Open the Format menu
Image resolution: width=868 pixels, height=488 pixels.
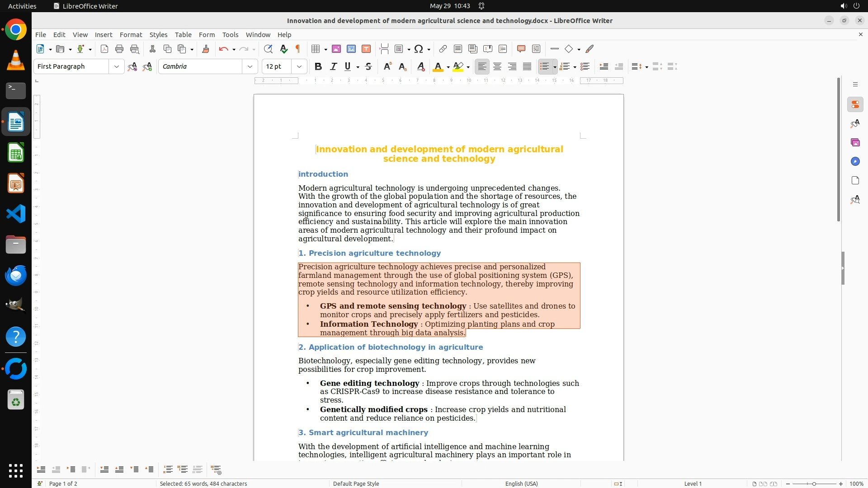click(x=131, y=34)
